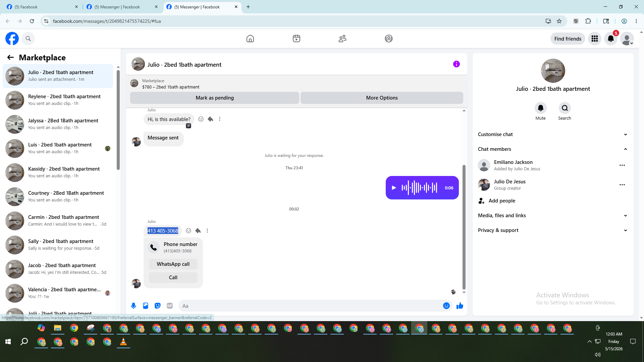This screenshot has height=362, width=644.
Task: Open Courtney 2Bed 1Bath apartment chat
Action: (58, 197)
